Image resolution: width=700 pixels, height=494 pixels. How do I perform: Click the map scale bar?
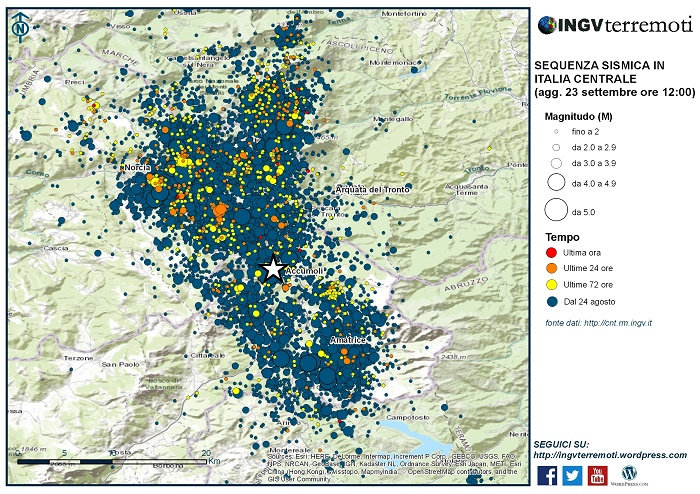(x=112, y=461)
